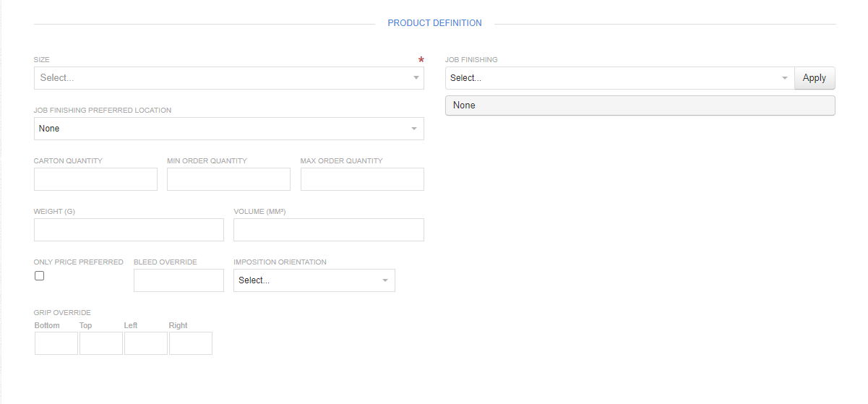This screenshot has width=868, height=404.
Task: Click the Weight (G) input field
Action: pyautogui.click(x=129, y=230)
